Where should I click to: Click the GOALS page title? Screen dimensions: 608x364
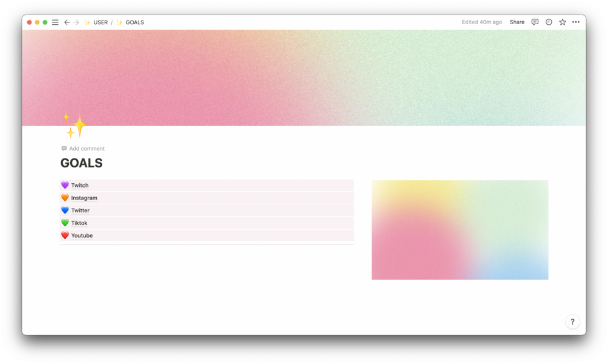(x=82, y=163)
